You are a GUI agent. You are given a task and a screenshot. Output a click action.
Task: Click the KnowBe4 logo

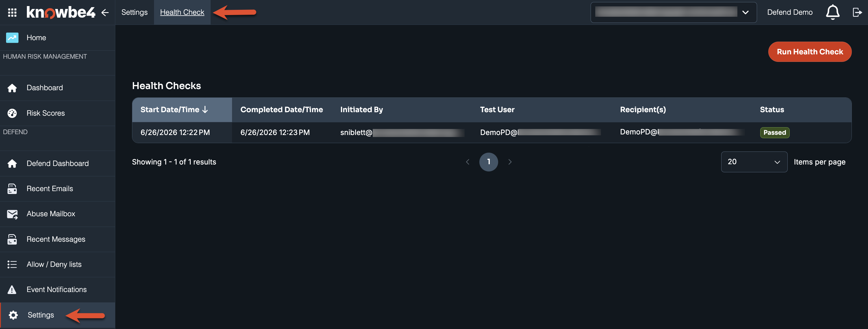click(61, 12)
